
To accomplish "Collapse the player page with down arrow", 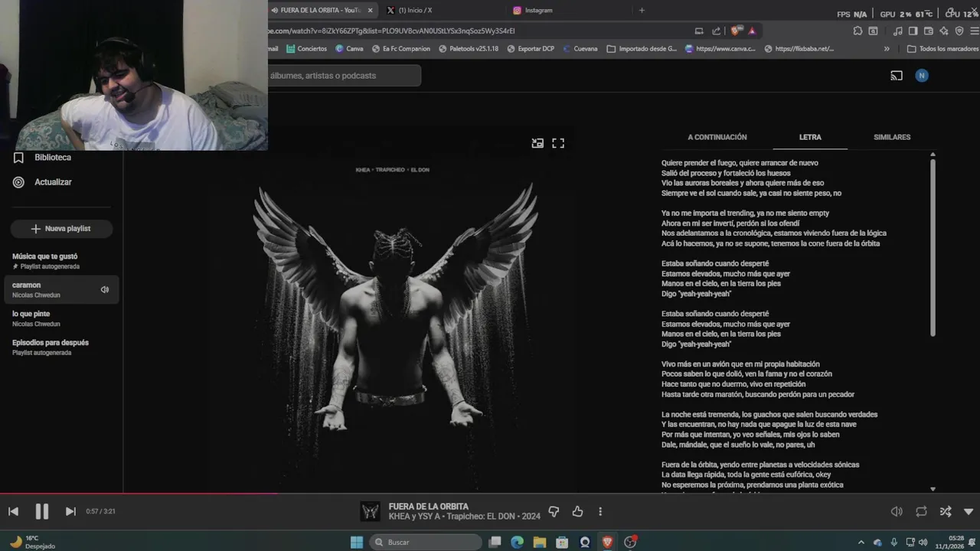I will click(969, 511).
